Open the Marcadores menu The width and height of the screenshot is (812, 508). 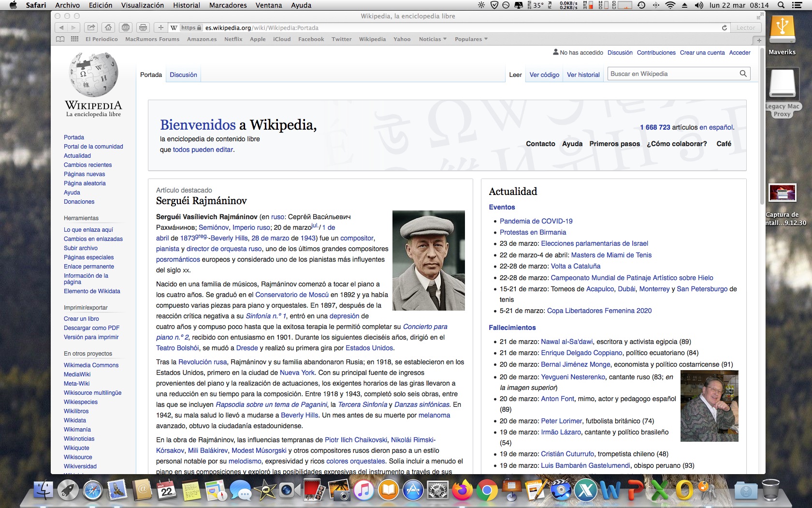click(x=228, y=5)
